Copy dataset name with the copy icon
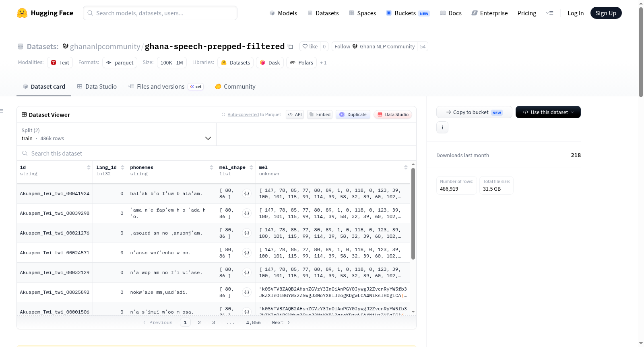The image size is (644, 347). click(290, 46)
